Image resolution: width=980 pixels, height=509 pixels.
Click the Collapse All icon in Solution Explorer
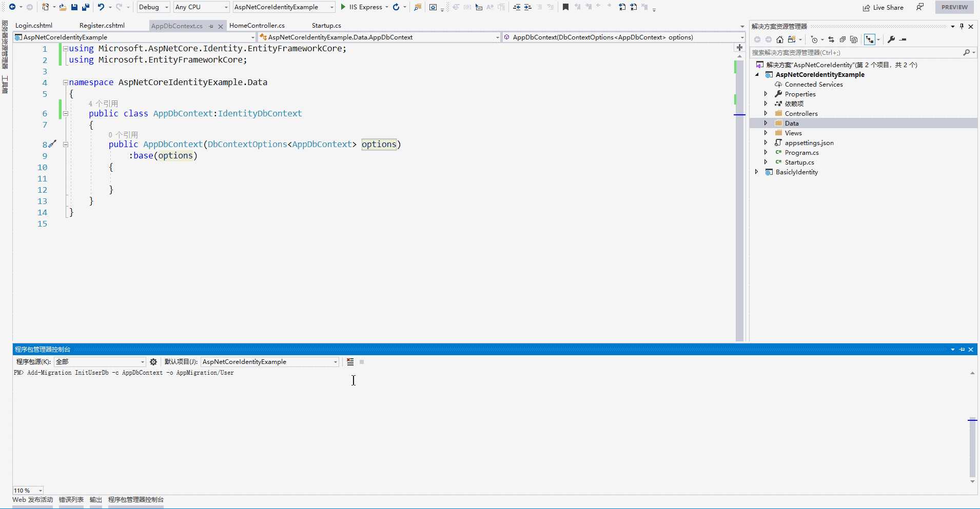click(842, 39)
